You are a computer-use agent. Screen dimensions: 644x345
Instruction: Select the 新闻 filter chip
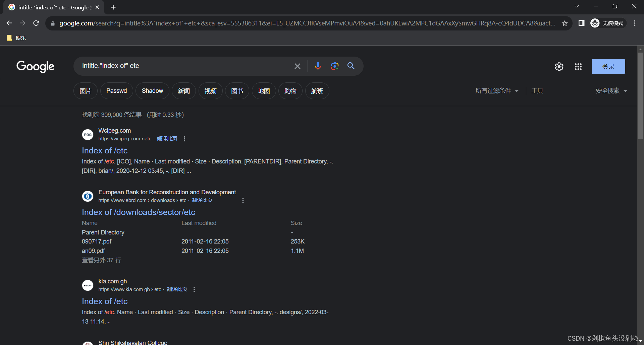coord(184,91)
